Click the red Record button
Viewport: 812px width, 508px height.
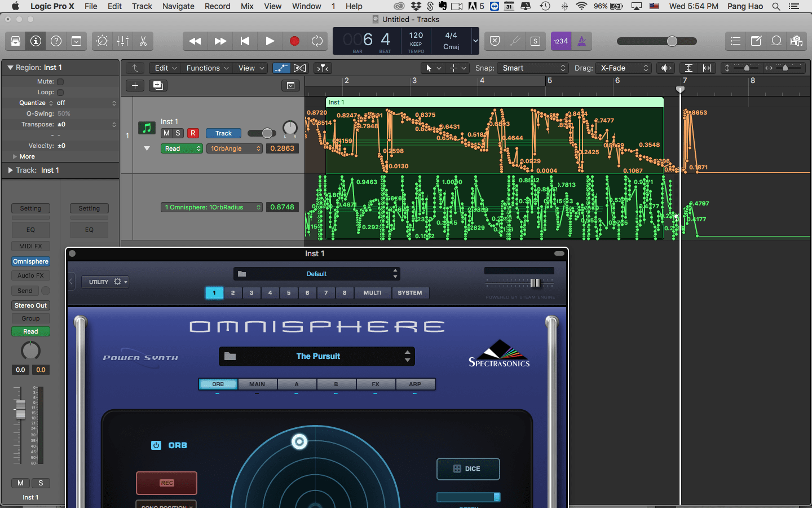pyautogui.click(x=294, y=41)
